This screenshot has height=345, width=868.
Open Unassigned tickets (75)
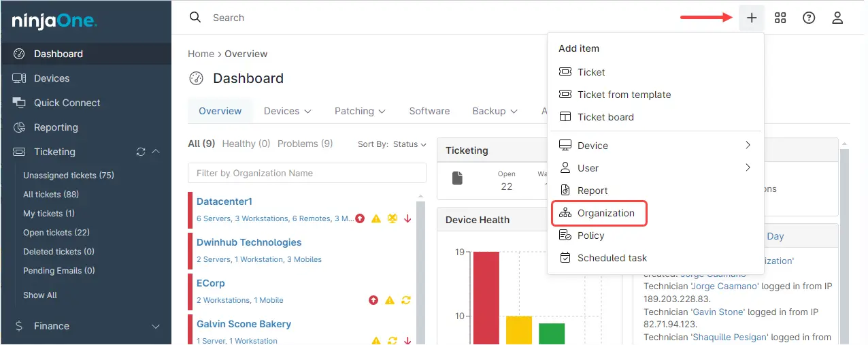pyautogui.click(x=69, y=175)
